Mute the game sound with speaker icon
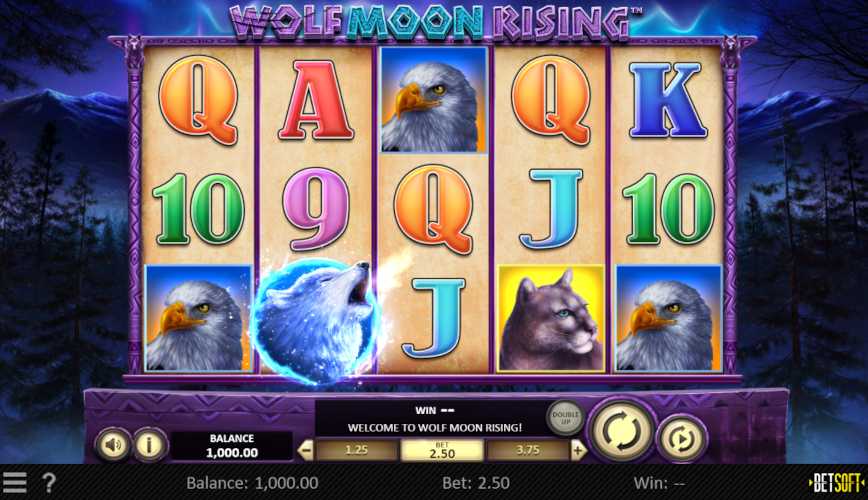 113,444
